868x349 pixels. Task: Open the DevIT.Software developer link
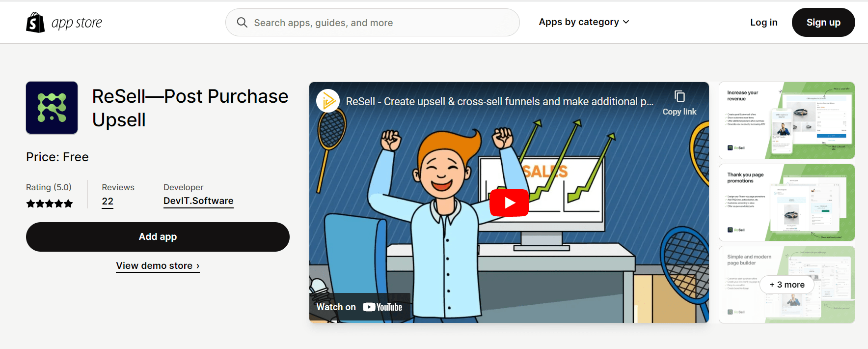tap(198, 201)
